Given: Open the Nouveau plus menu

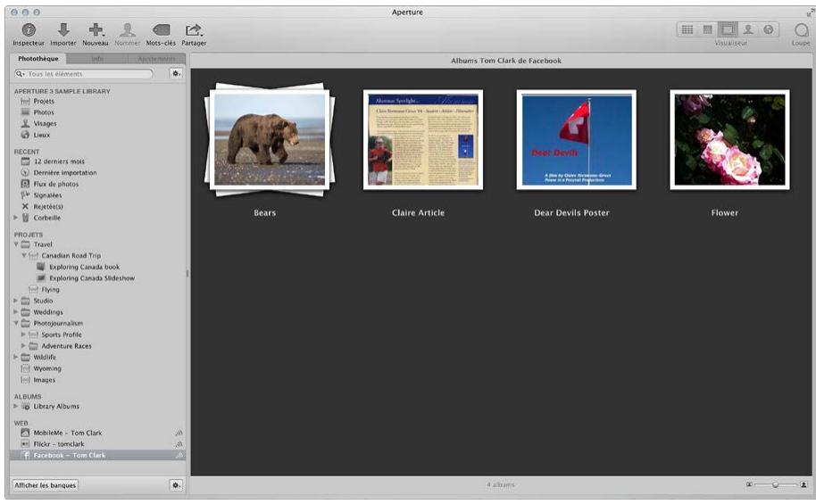Looking at the screenshot, I should 96,30.
